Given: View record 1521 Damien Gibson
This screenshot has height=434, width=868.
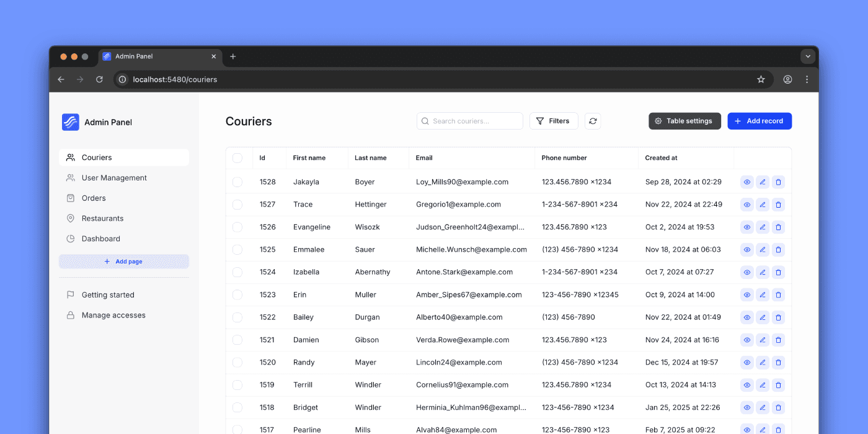Looking at the screenshot, I should click(747, 340).
